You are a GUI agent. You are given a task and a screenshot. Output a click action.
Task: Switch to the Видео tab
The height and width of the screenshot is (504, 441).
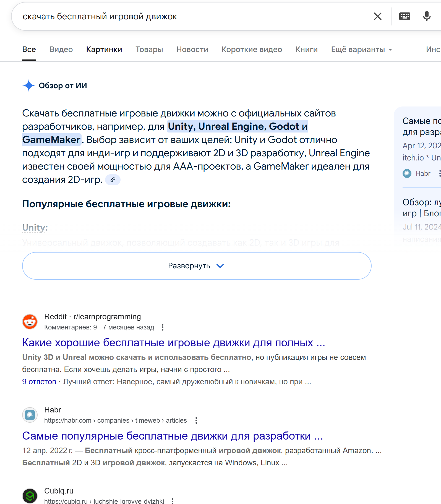(61, 50)
